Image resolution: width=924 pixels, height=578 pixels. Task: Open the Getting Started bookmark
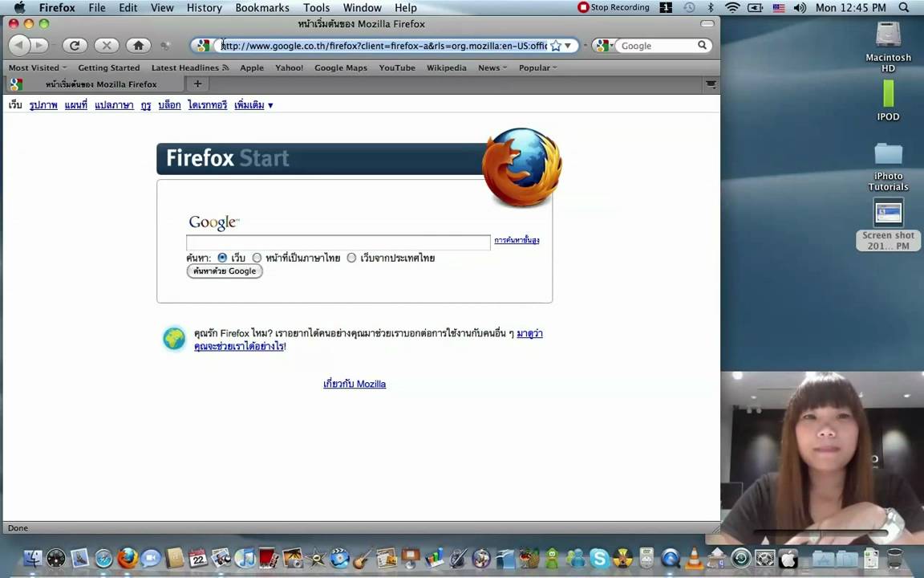(x=109, y=67)
